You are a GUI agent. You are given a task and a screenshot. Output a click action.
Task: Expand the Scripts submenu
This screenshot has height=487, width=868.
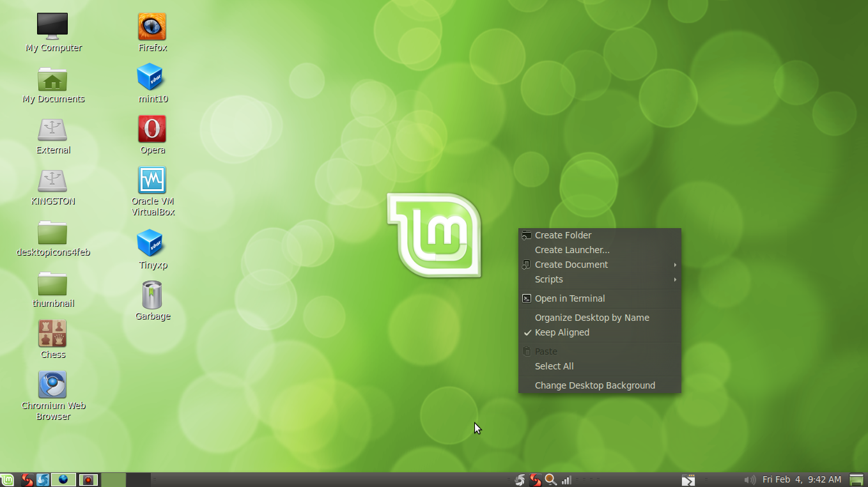[x=548, y=279]
